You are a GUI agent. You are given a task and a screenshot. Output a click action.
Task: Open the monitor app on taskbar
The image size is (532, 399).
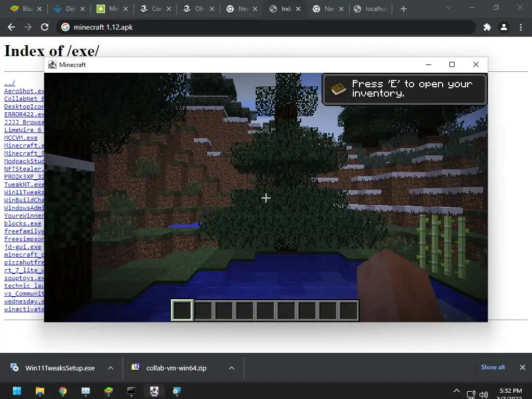coord(86,391)
